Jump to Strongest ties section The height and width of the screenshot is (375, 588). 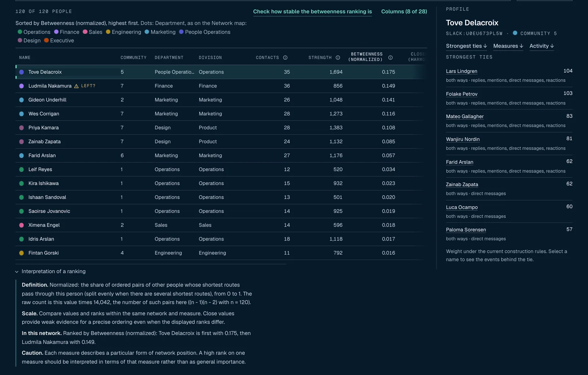tap(466, 46)
